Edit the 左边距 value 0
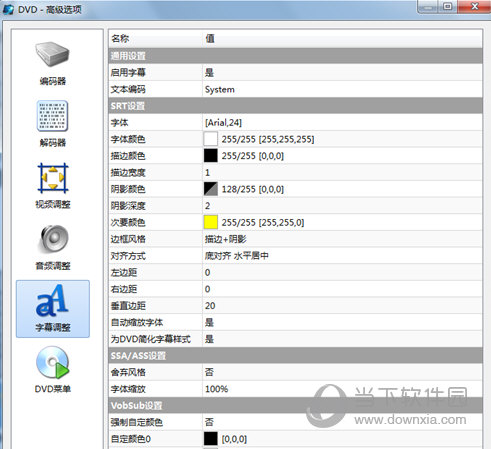 (x=207, y=272)
